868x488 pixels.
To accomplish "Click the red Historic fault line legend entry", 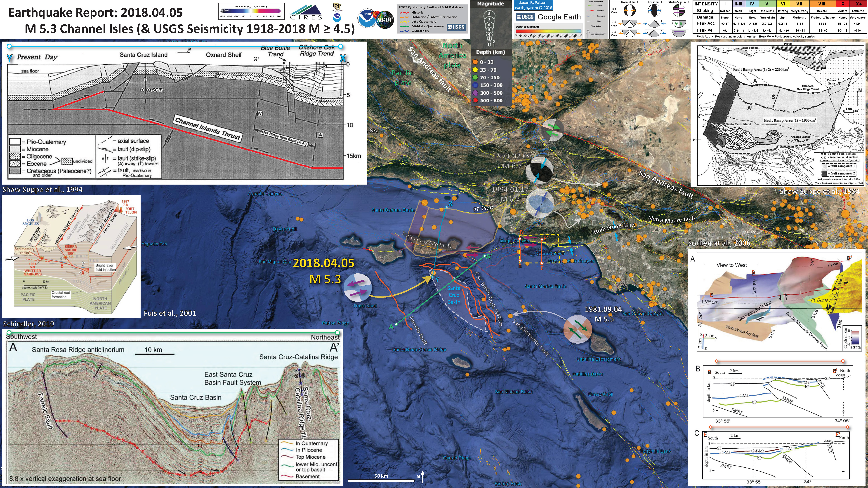I will 404,12.
